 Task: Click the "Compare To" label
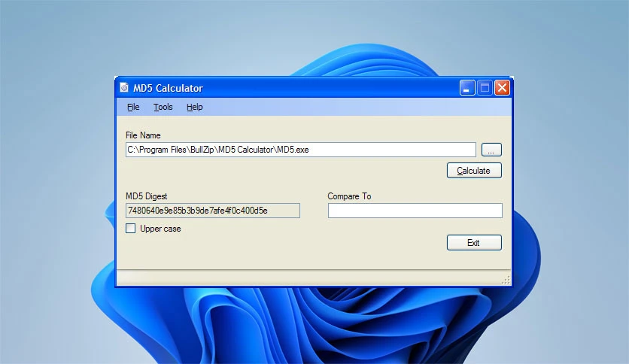click(x=349, y=196)
